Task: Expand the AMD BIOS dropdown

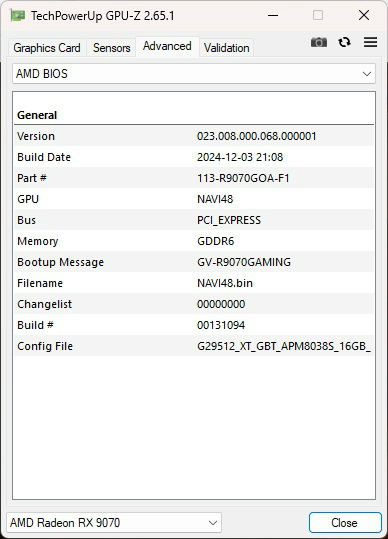Action: pyautogui.click(x=194, y=74)
